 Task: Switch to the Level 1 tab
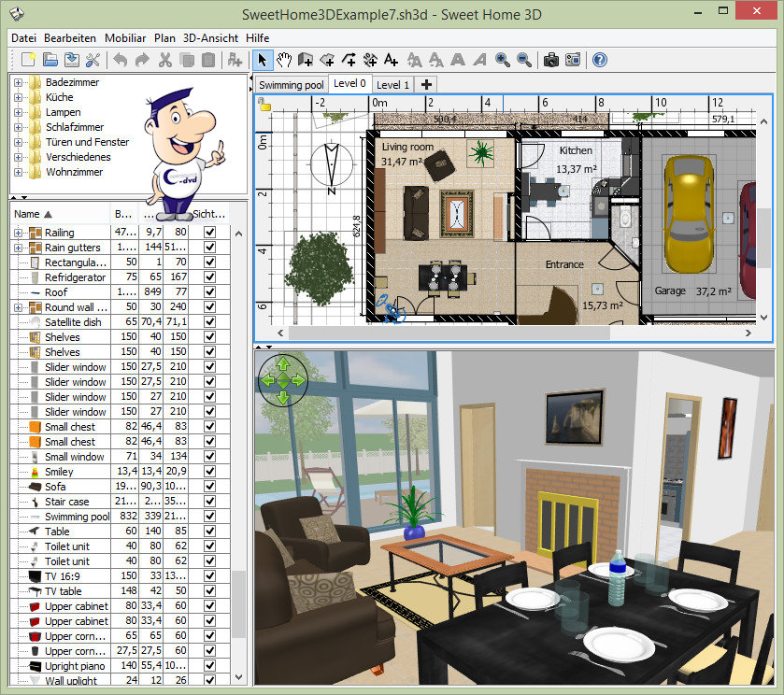tap(392, 85)
